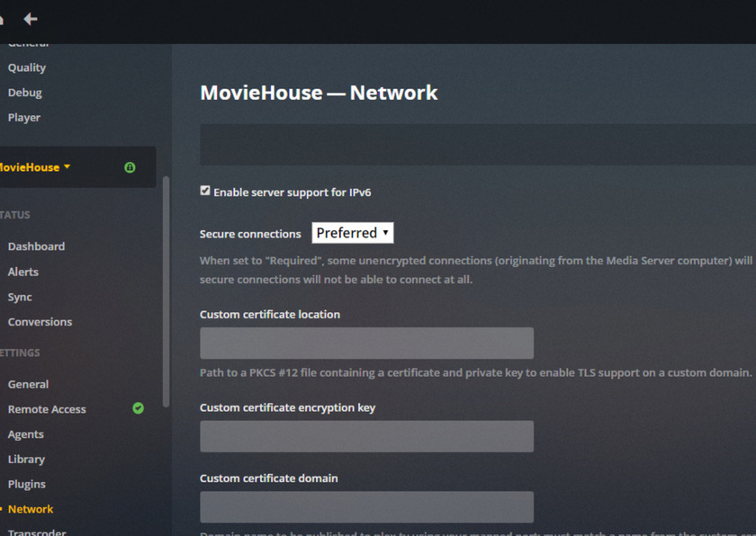The height and width of the screenshot is (536, 756).
Task: Open the Player settings section
Action: 24,118
